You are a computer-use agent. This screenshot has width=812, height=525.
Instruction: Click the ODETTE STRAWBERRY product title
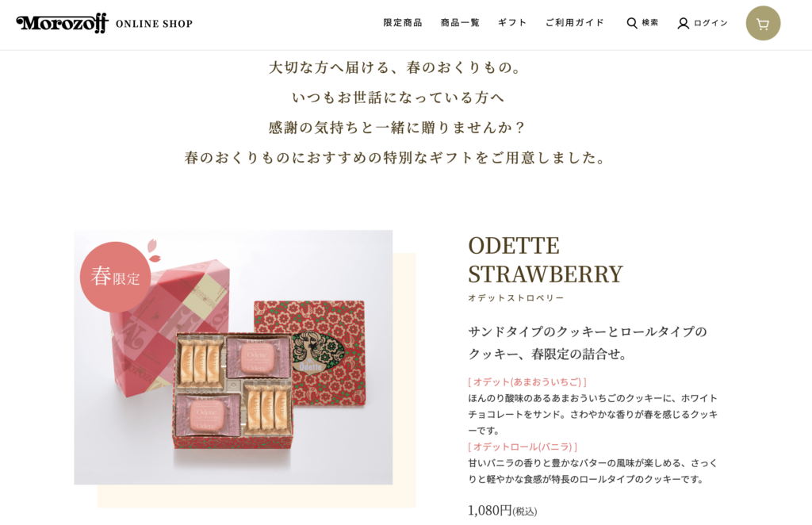[546, 260]
